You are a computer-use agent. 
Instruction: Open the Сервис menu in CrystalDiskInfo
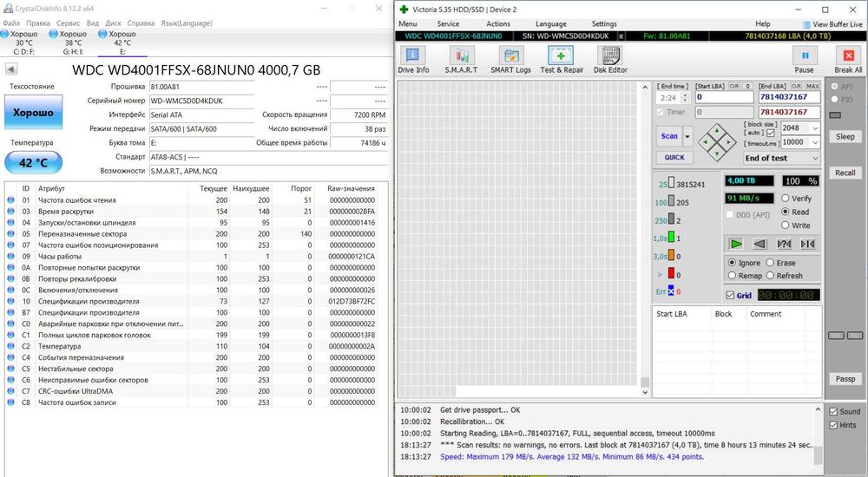[x=69, y=23]
